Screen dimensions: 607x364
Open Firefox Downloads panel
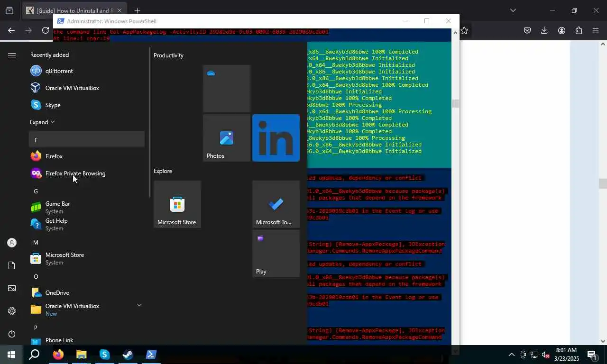tap(544, 30)
